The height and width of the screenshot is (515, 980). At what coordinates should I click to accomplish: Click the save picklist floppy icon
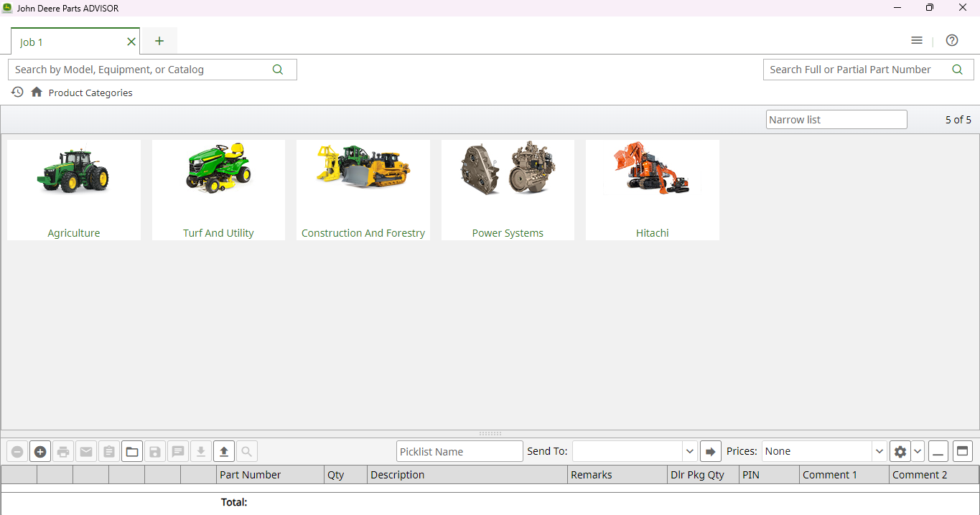155,452
